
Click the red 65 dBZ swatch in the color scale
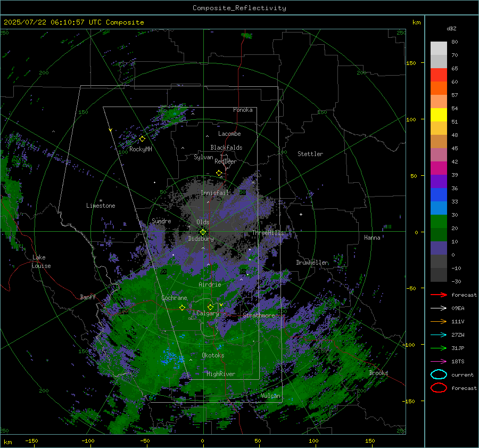tap(439, 75)
